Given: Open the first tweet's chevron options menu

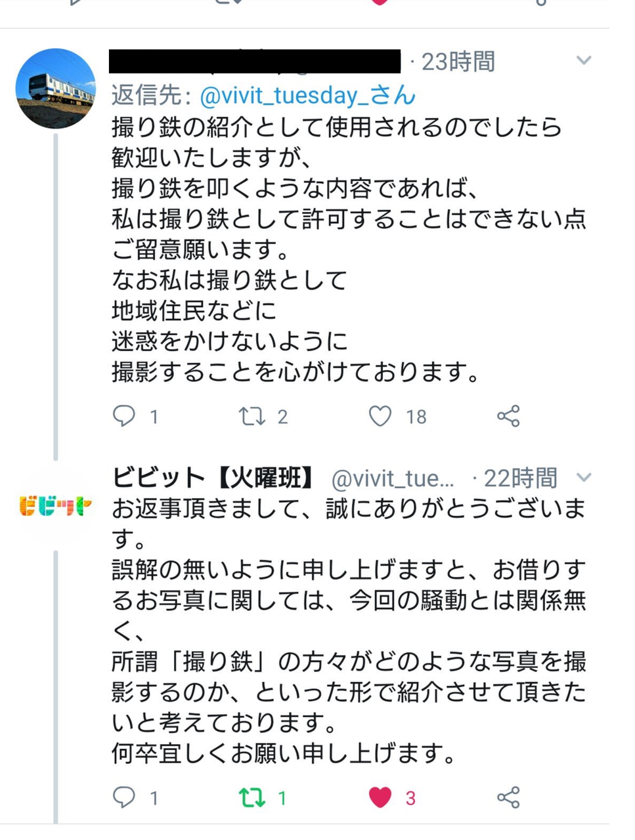Looking at the screenshot, I should (583, 61).
